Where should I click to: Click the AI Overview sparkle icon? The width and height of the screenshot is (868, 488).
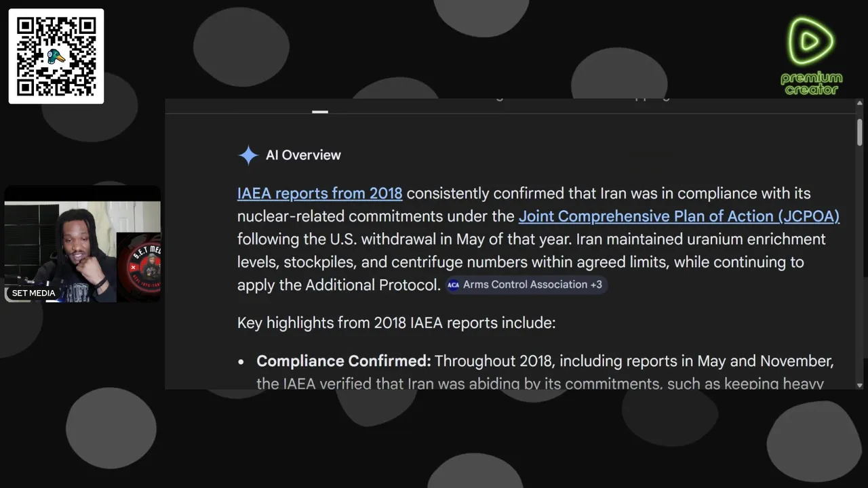coord(248,155)
